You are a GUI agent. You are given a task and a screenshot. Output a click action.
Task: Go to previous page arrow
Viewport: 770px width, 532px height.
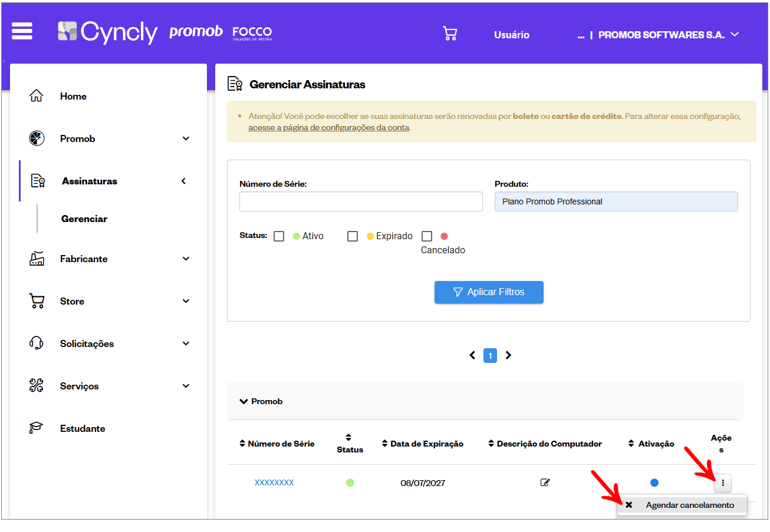click(472, 355)
